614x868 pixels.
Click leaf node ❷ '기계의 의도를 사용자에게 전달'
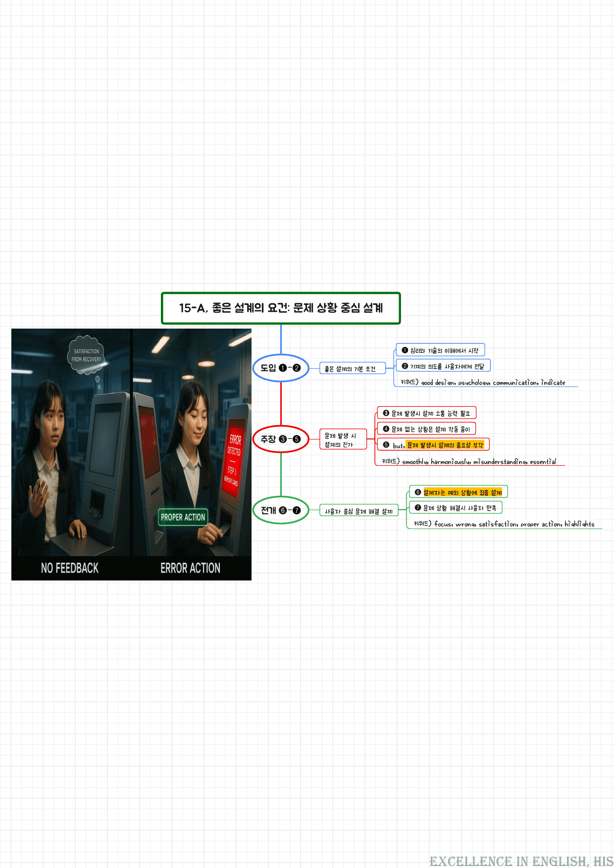coord(443,366)
